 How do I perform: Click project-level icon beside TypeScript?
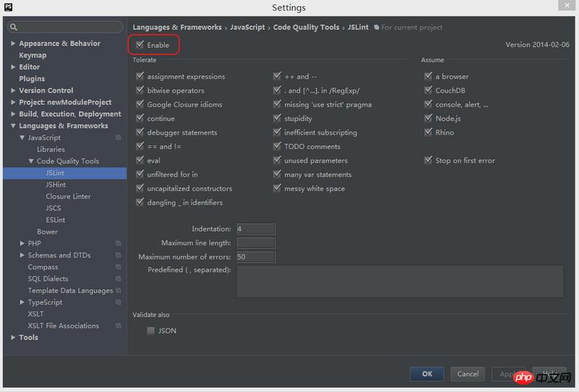[118, 302]
